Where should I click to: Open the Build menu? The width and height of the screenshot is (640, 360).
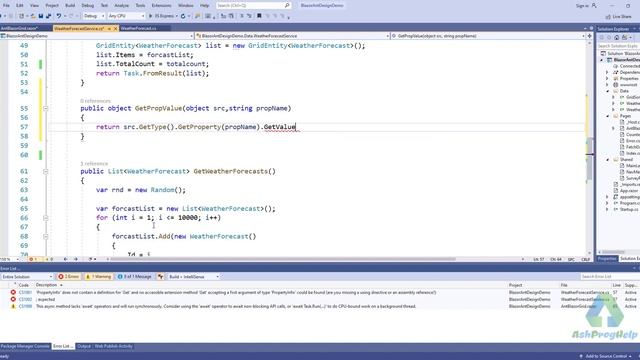coord(70,6)
